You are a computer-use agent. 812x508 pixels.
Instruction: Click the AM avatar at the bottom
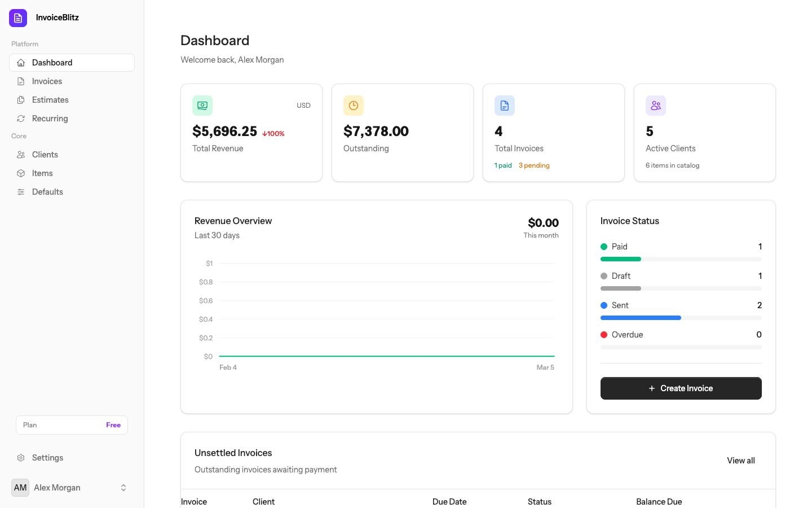20,487
